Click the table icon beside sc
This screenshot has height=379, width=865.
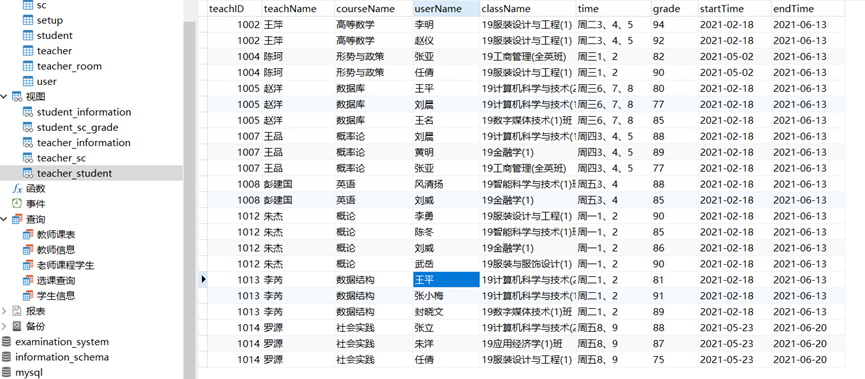28,5
